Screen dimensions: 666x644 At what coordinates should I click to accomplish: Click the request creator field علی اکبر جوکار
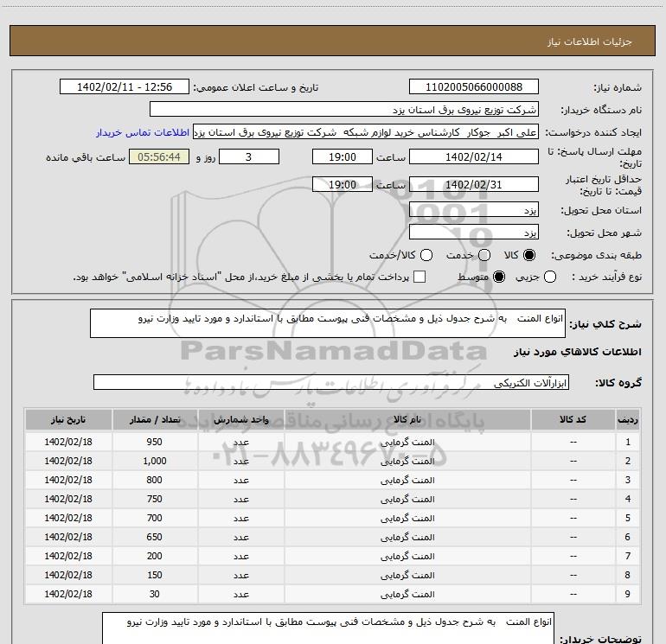pyautogui.click(x=366, y=132)
